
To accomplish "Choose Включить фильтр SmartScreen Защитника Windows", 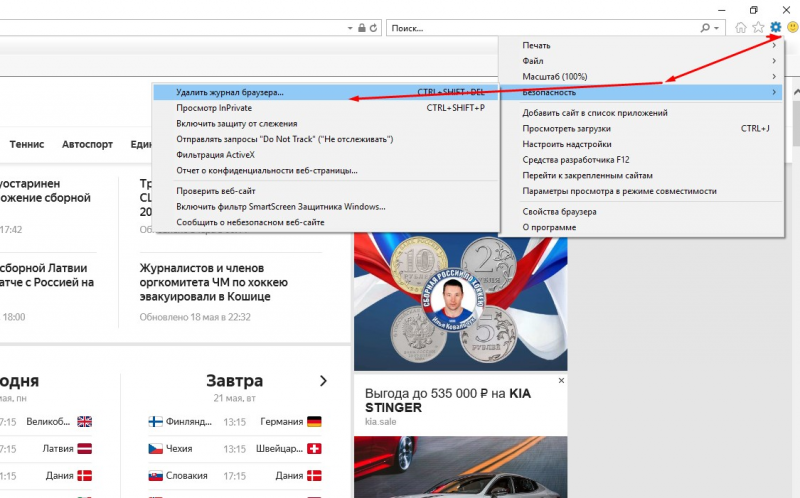I will coord(326,207).
